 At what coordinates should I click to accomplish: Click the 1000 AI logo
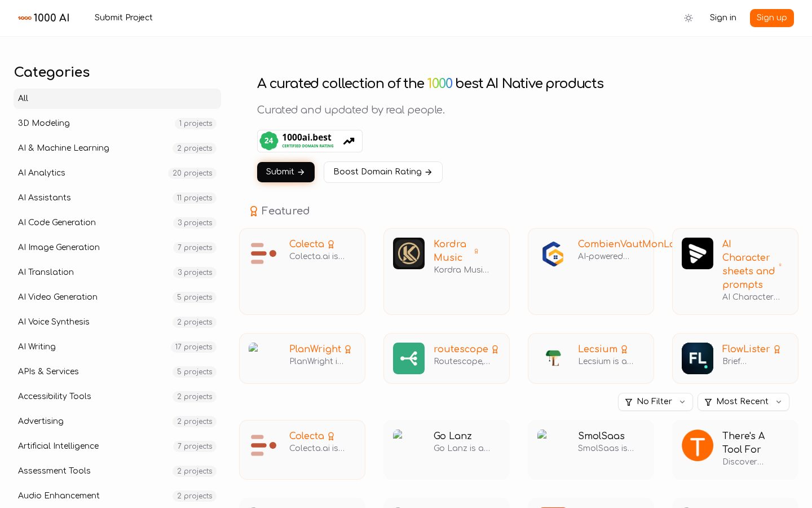click(44, 17)
